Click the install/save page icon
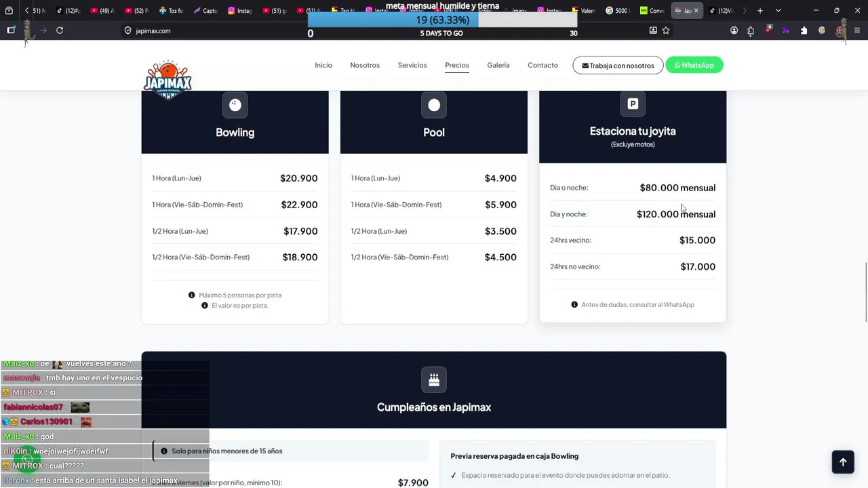This screenshot has width=868, height=488. (x=653, y=30)
